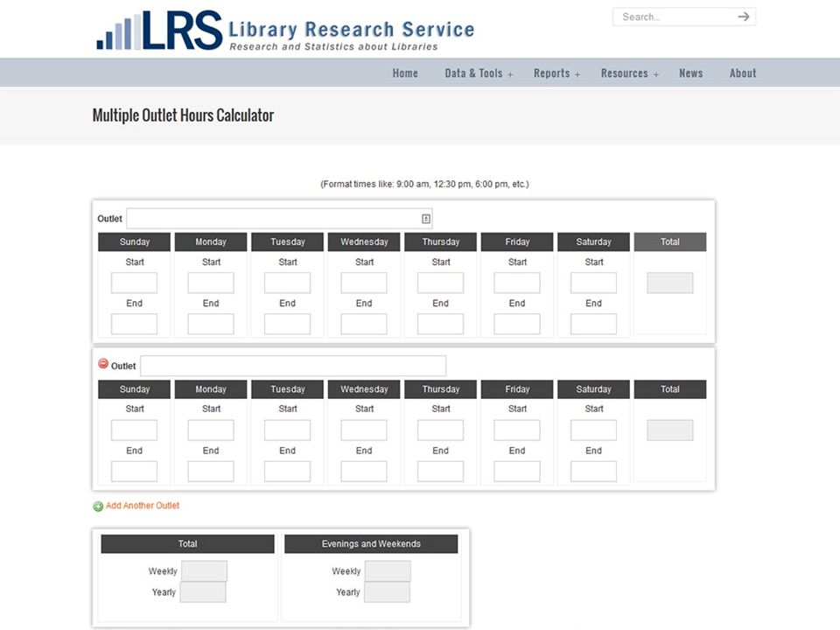Click second outlet Sunday Start field
This screenshot has width=840, height=630.
point(134,430)
